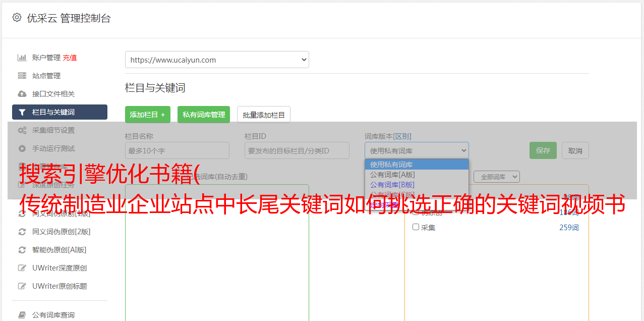The image size is (644, 321).
Task: Click the green 添加栏目 + button
Action: coord(148,115)
